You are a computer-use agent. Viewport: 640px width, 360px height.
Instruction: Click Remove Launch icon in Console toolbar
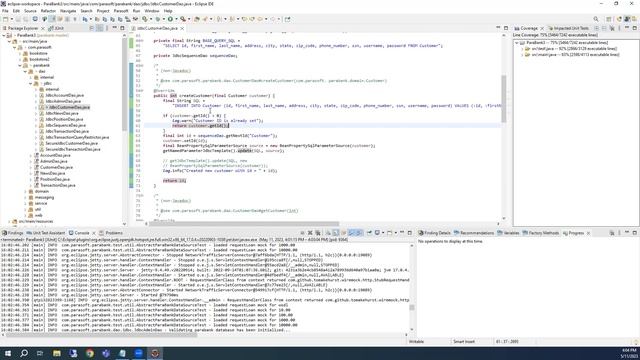coord(310,233)
